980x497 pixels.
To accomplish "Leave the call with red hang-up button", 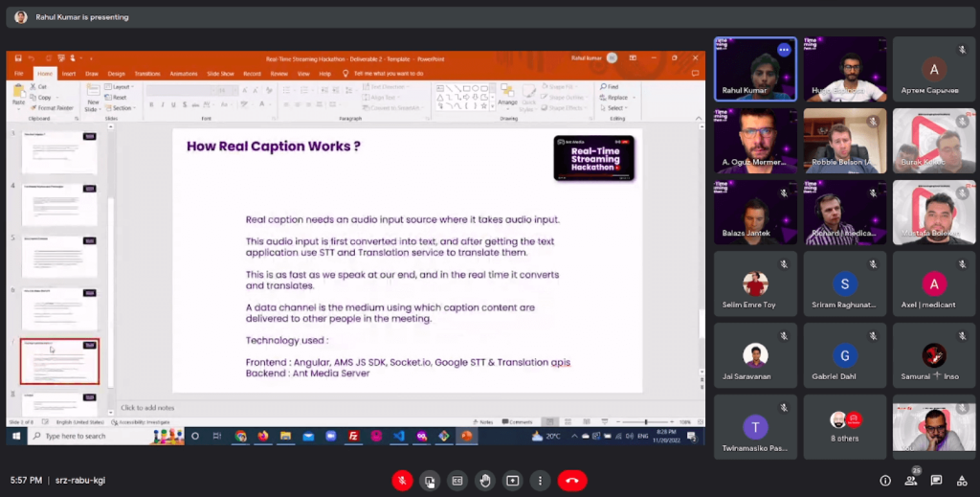I will tap(572, 480).
